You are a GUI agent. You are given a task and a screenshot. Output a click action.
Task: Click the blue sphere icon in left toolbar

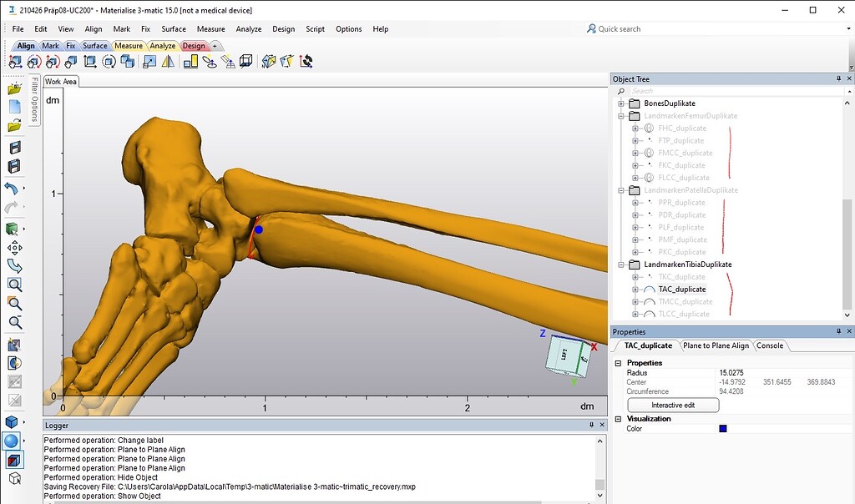click(x=12, y=441)
